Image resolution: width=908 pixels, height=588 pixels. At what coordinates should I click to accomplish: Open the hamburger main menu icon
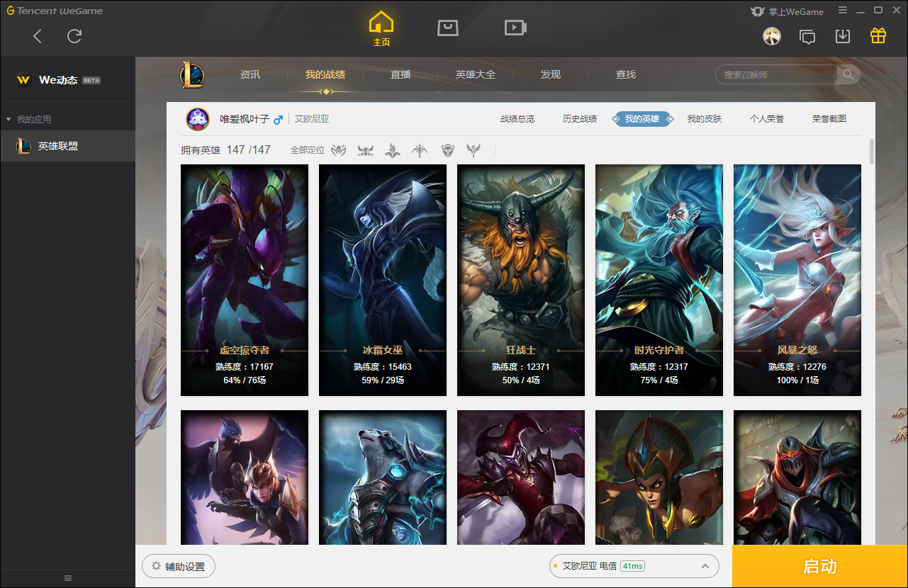coord(843,11)
